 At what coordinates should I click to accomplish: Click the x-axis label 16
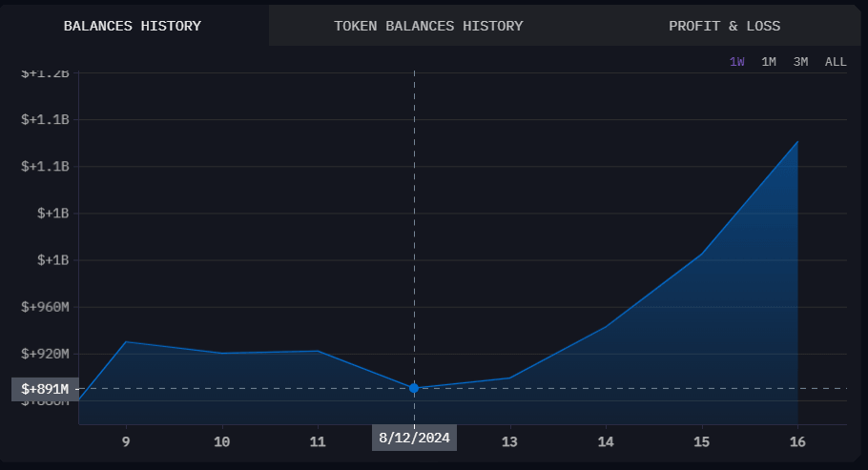click(x=797, y=441)
